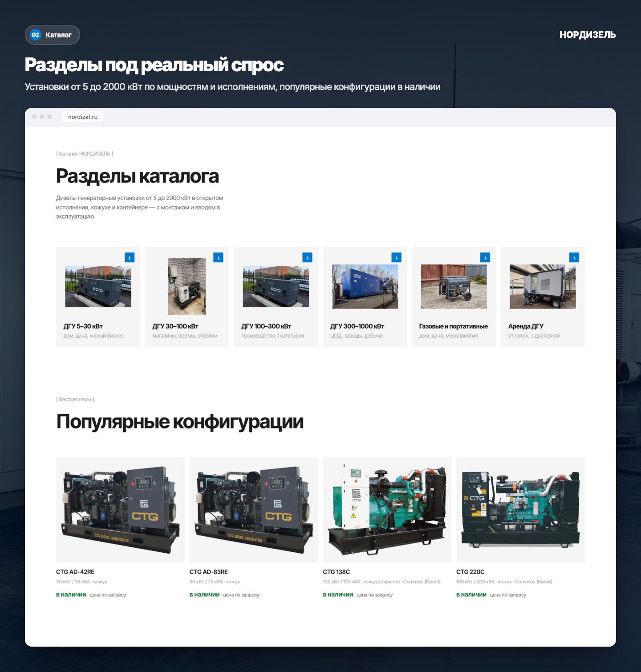The height and width of the screenshot is (672, 641).
Task: Click 'в наличии' status under CTG AD-42RE
Action: pos(71,595)
